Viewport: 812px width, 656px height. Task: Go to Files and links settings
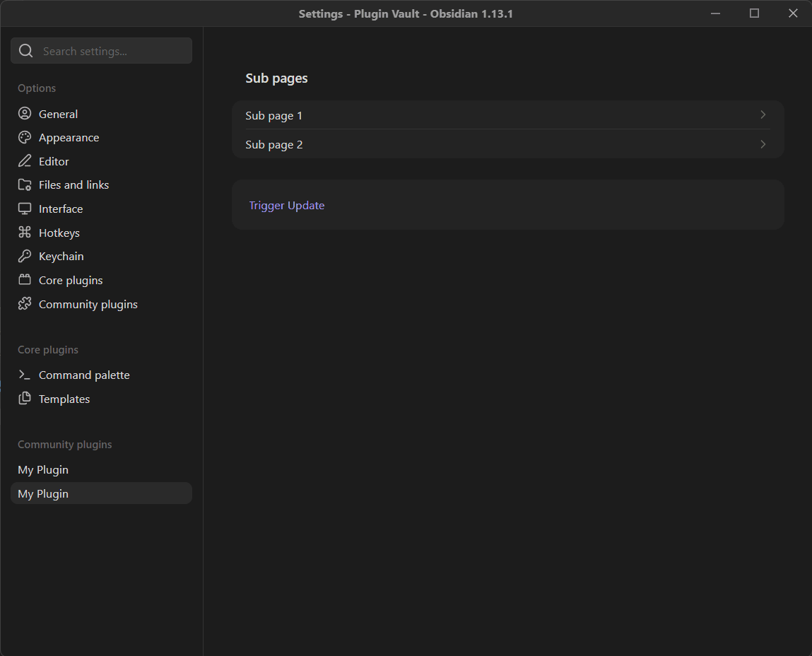click(101, 185)
